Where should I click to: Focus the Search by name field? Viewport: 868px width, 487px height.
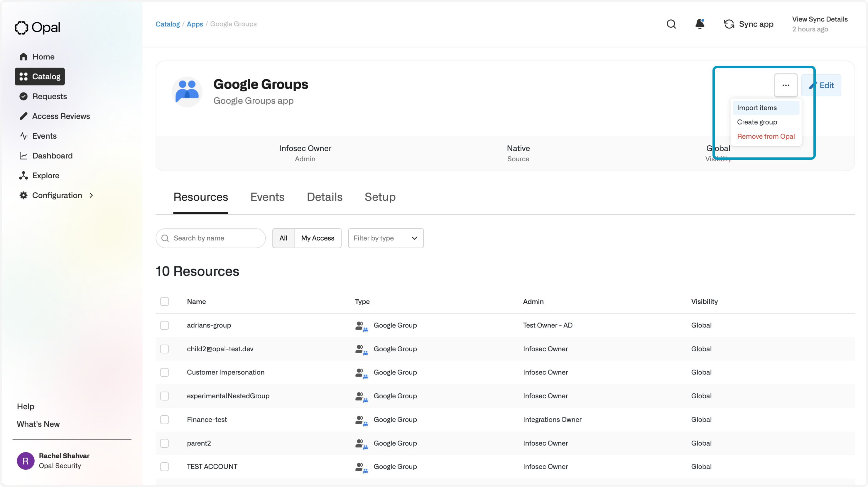211,239
